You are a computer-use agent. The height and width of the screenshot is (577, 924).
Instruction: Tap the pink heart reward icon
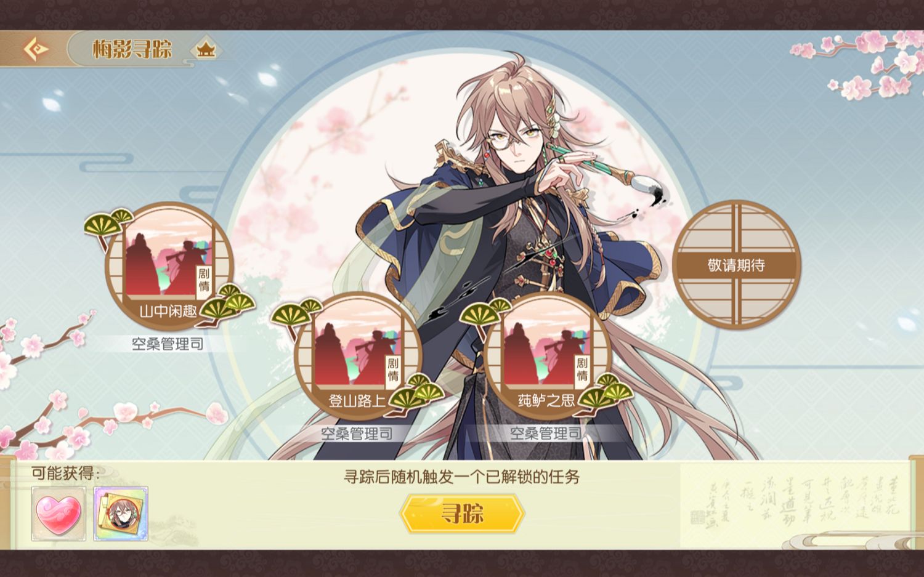click(x=59, y=514)
